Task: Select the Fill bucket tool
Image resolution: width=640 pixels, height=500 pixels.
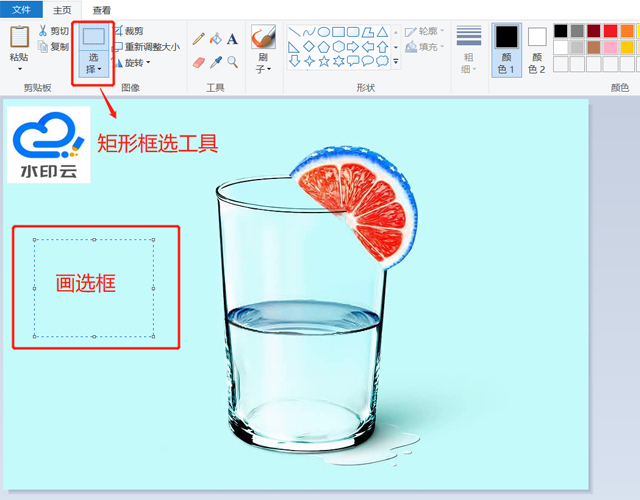Action: click(x=216, y=39)
